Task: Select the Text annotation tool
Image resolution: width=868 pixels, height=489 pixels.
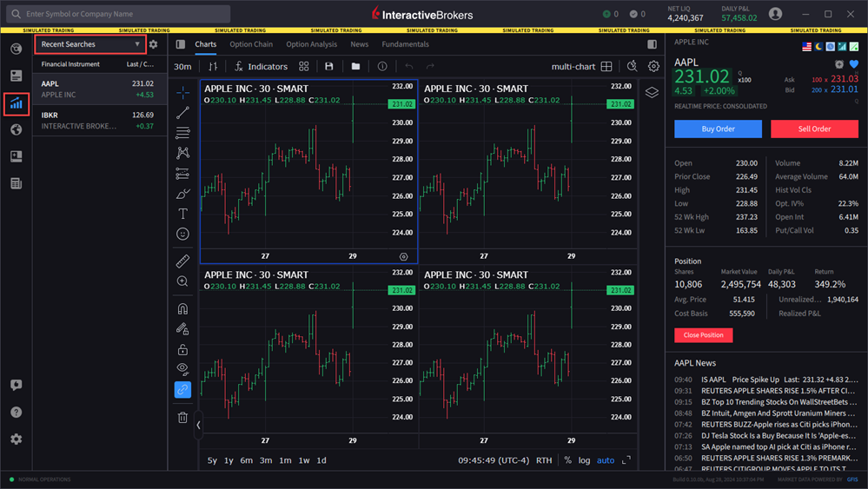Action: [x=182, y=214]
